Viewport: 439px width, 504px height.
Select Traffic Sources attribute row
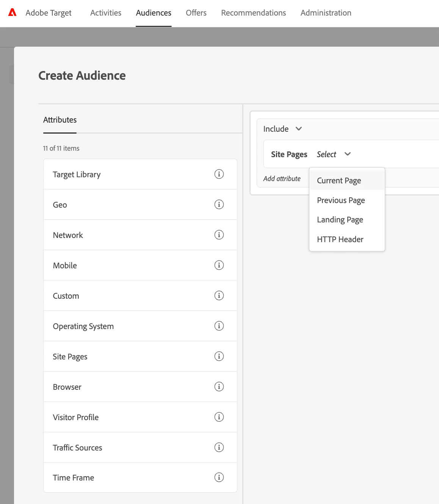140,447
